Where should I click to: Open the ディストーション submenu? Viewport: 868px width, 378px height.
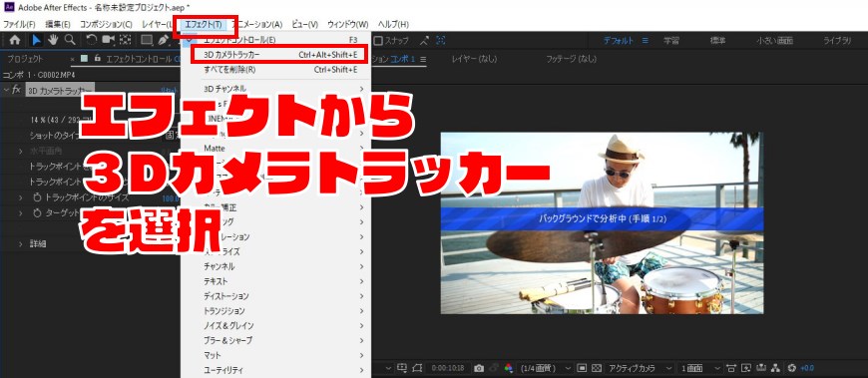tap(275, 296)
